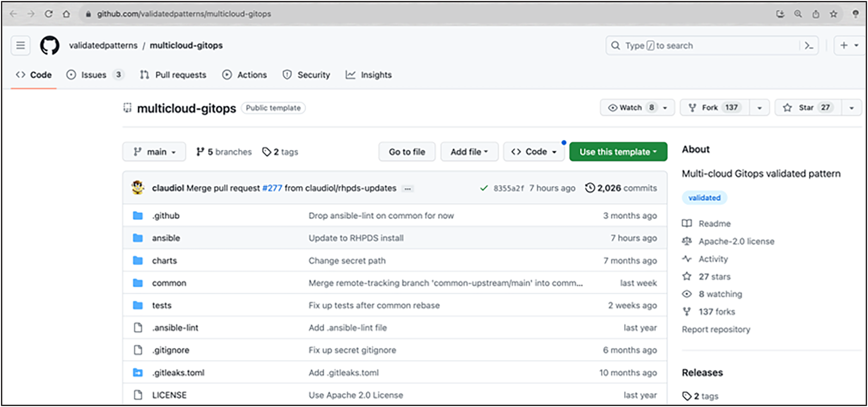Open the Fork options dropdown arrow

pos(759,108)
